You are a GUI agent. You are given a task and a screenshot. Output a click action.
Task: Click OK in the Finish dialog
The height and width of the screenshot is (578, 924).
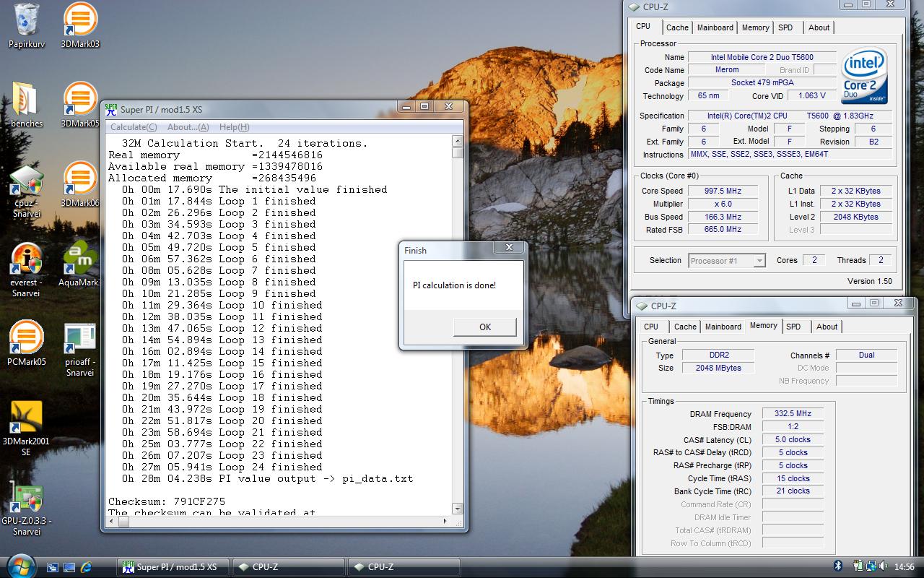485,327
